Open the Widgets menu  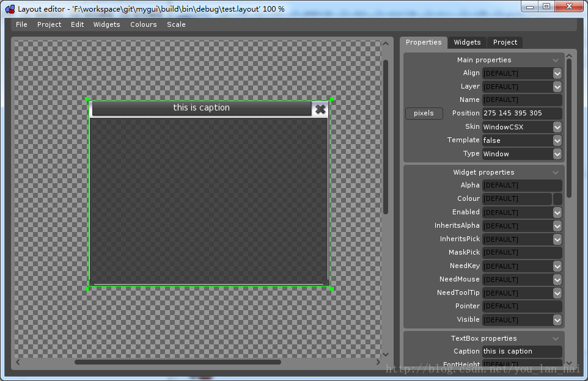pyautogui.click(x=106, y=24)
